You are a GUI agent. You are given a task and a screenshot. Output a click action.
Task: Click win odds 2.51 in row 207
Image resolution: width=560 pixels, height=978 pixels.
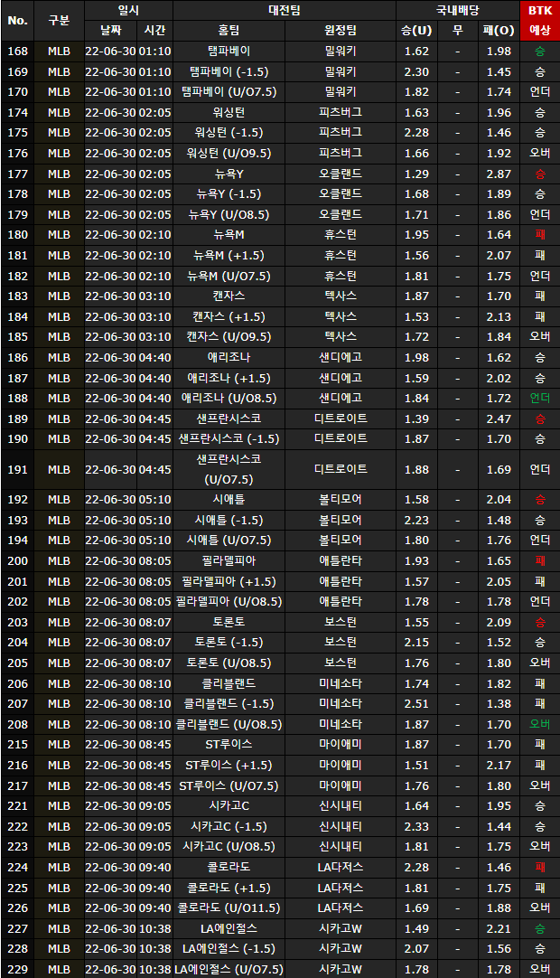[416, 703]
